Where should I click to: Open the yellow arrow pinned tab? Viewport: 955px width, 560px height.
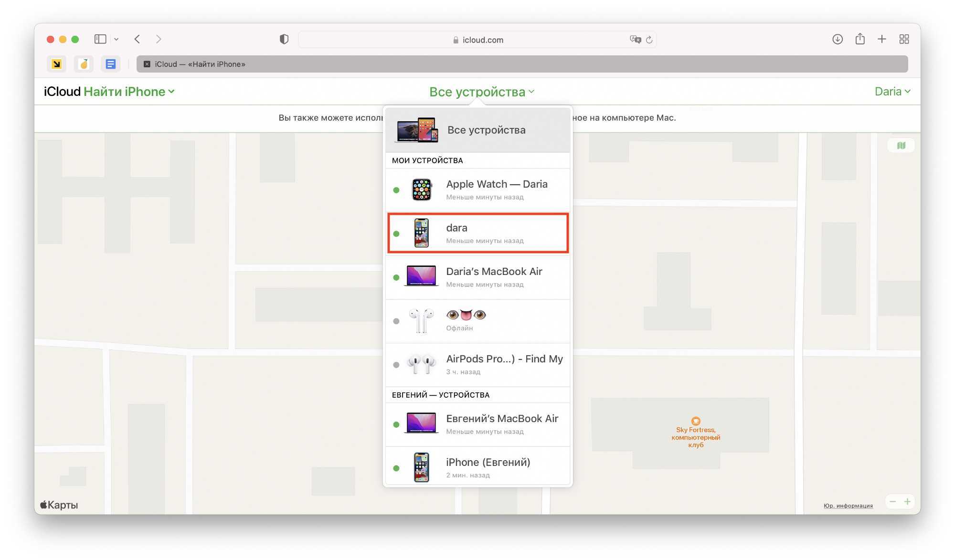[x=56, y=64]
